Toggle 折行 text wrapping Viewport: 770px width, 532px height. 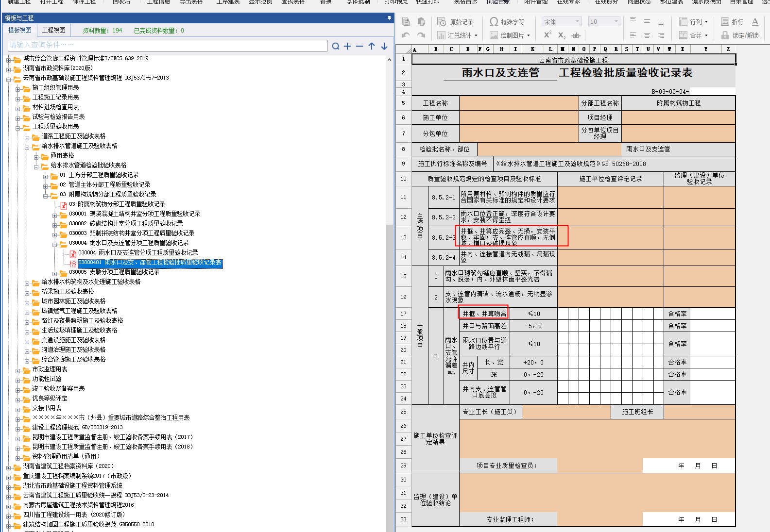coord(732,22)
